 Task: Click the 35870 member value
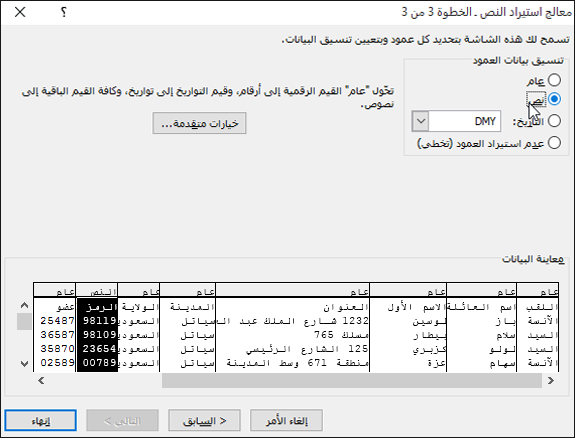tap(58, 349)
